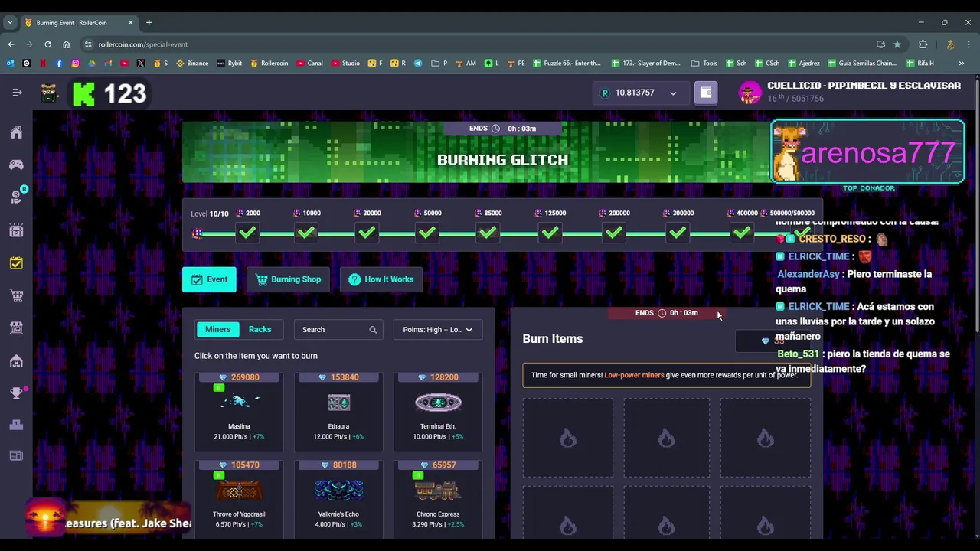The height and width of the screenshot is (551, 980).
Task: Open the hand-holding-coin rewards sidebar icon
Action: click(x=16, y=197)
